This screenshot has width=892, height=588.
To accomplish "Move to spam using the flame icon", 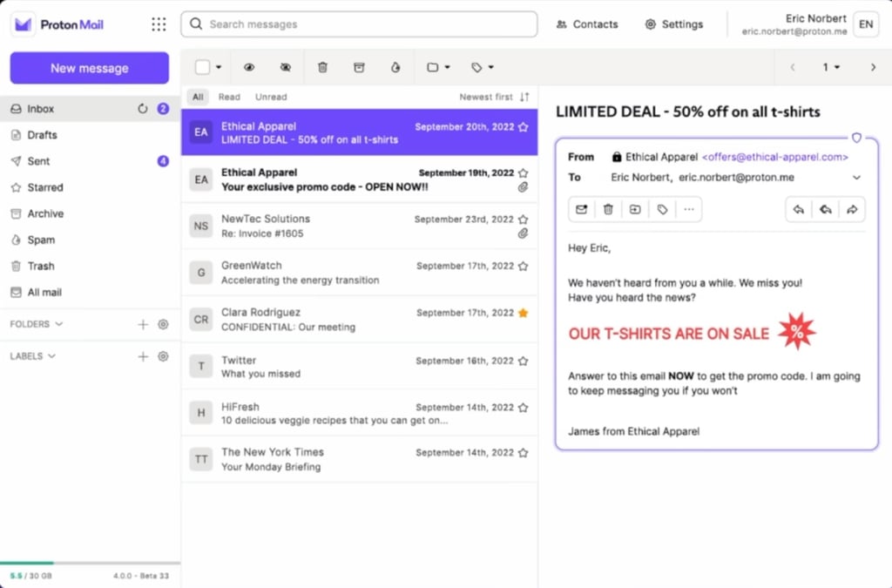I will pos(395,67).
